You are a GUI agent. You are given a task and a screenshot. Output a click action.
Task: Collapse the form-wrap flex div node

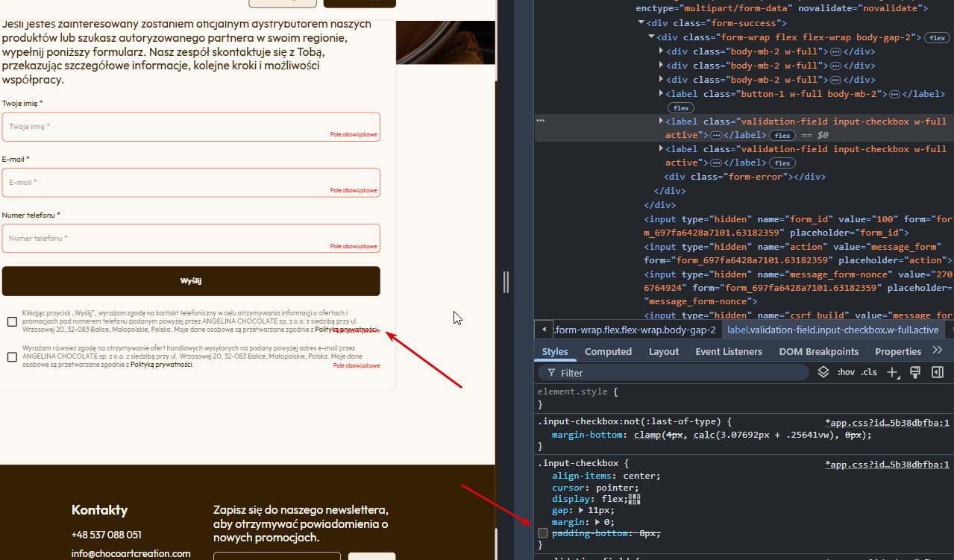tap(651, 37)
